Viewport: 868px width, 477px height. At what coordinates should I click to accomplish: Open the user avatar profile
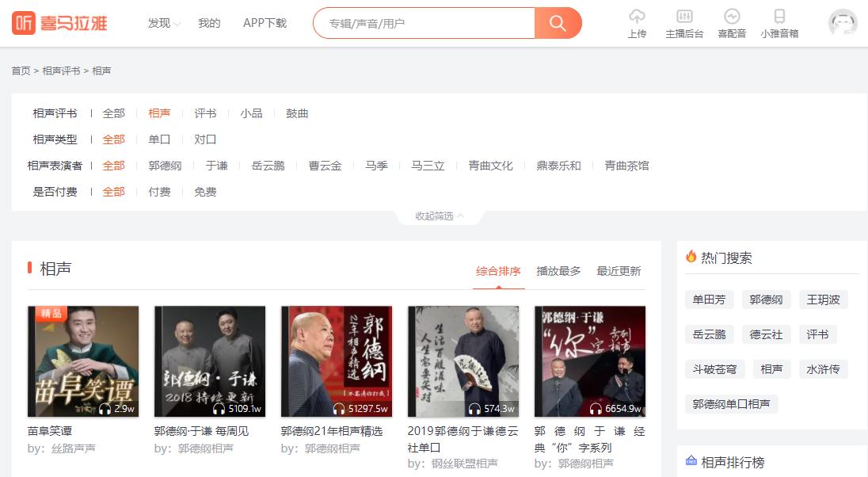(843, 23)
